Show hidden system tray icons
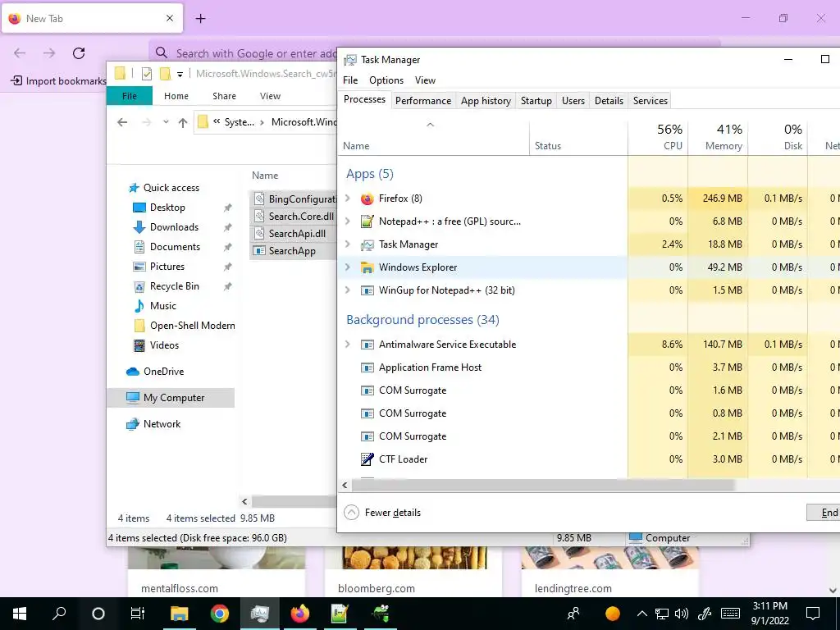 pyautogui.click(x=641, y=614)
